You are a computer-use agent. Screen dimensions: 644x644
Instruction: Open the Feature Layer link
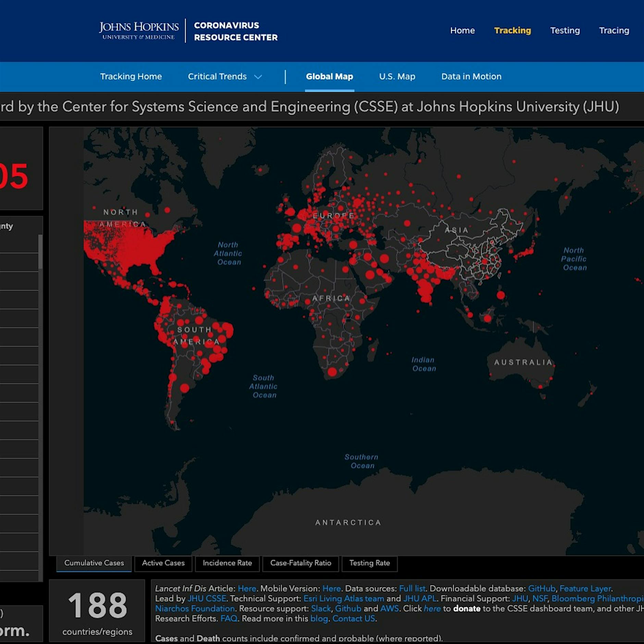coord(585,589)
